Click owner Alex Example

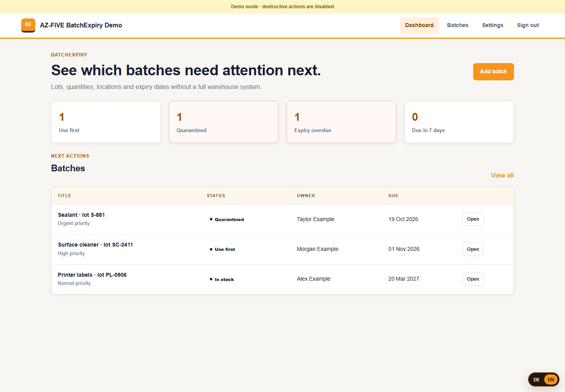coord(313,279)
